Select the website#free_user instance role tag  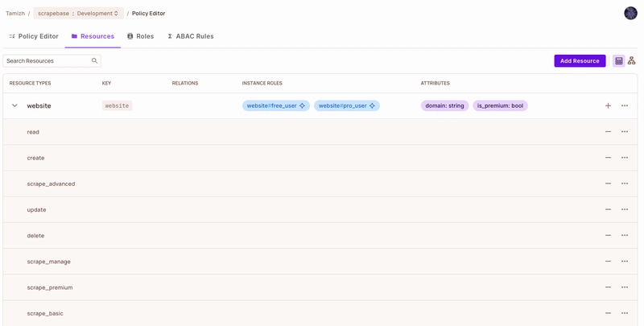(275, 106)
